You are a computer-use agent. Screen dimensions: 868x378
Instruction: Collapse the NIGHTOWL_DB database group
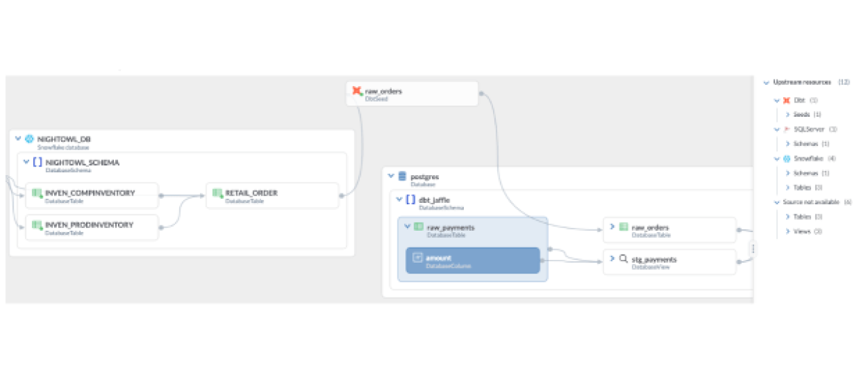pos(18,138)
